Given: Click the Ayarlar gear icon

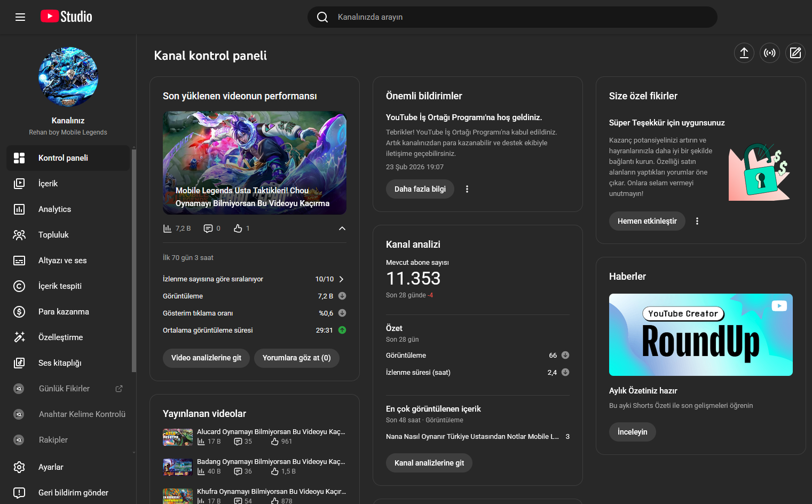Looking at the screenshot, I should (x=19, y=467).
